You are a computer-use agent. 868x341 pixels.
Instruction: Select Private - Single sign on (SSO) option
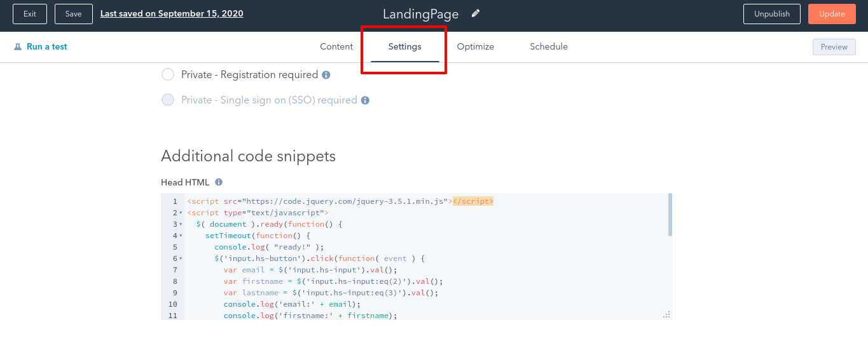(x=168, y=100)
